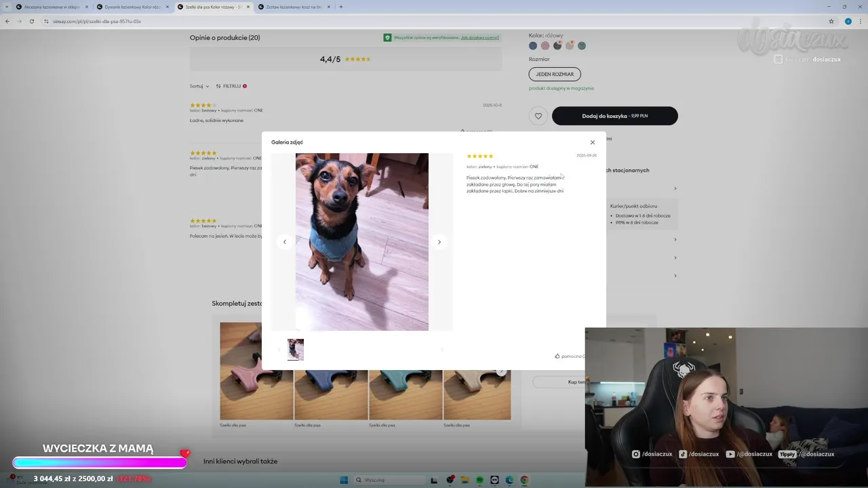
Task: Close the Dywanik łazienkowy tab
Action: [167, 7]
